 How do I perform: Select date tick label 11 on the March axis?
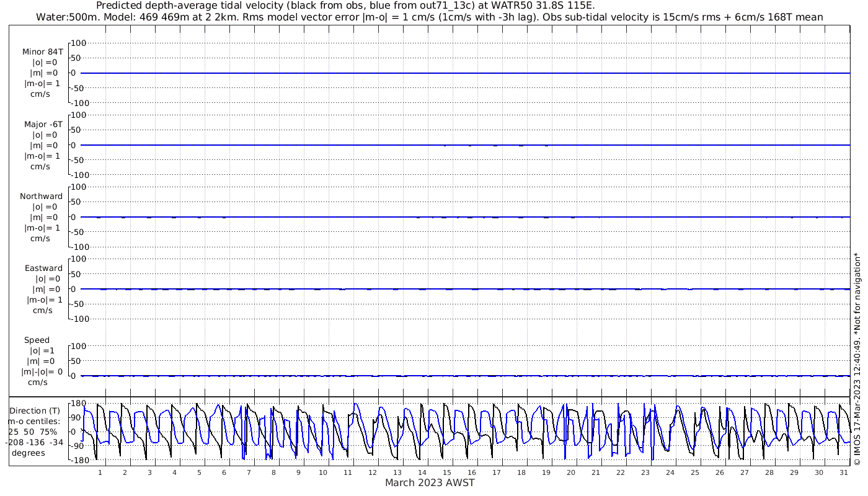348,472
